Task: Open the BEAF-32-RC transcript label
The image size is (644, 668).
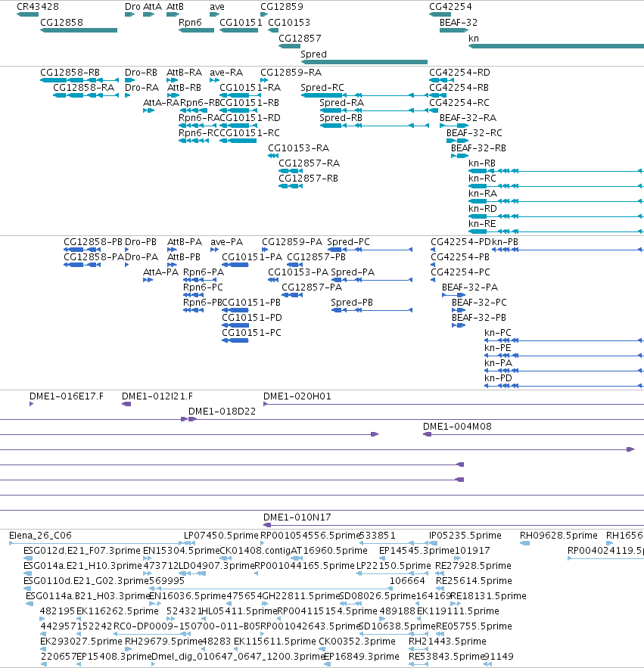Action: (474, 133)
